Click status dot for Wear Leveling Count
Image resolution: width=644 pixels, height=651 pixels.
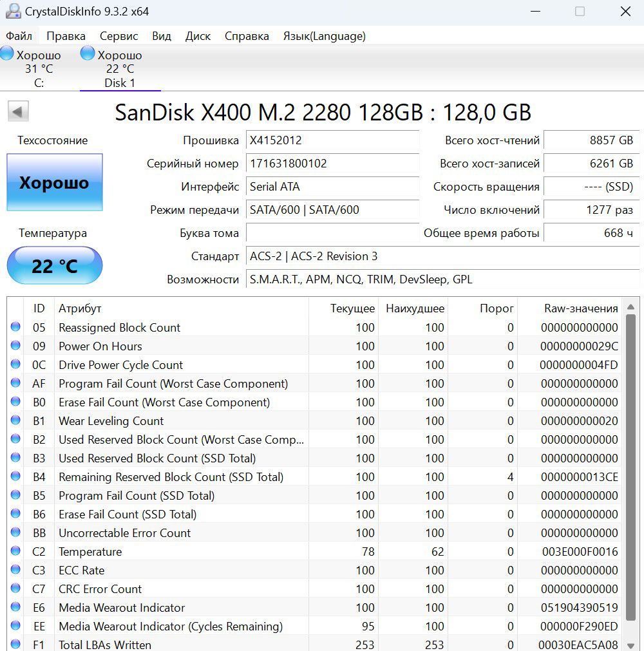[15, 420]
